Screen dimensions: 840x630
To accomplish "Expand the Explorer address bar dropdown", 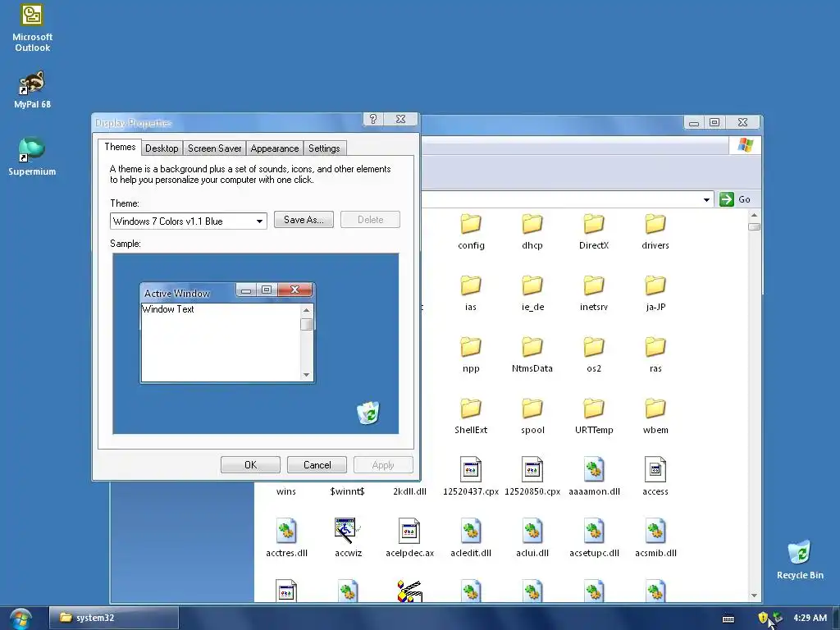I will click(x=706, y=200).
